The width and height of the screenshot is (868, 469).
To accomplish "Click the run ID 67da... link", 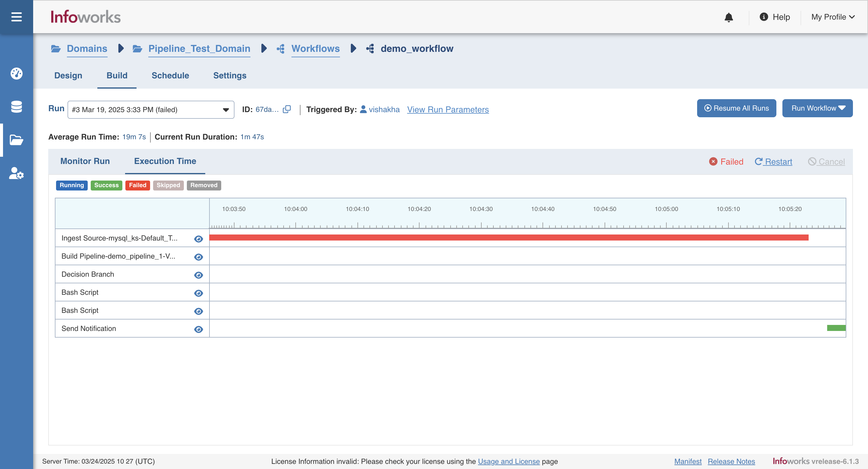I will click(x=267, y=109).
